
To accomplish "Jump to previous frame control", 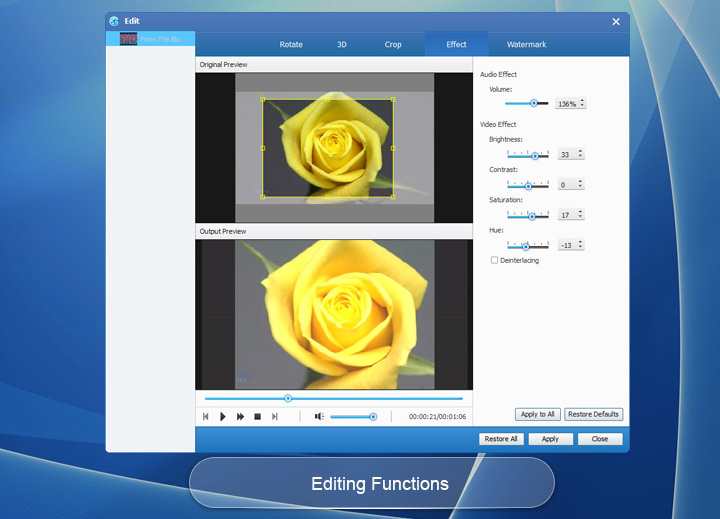I will (206, 417).
